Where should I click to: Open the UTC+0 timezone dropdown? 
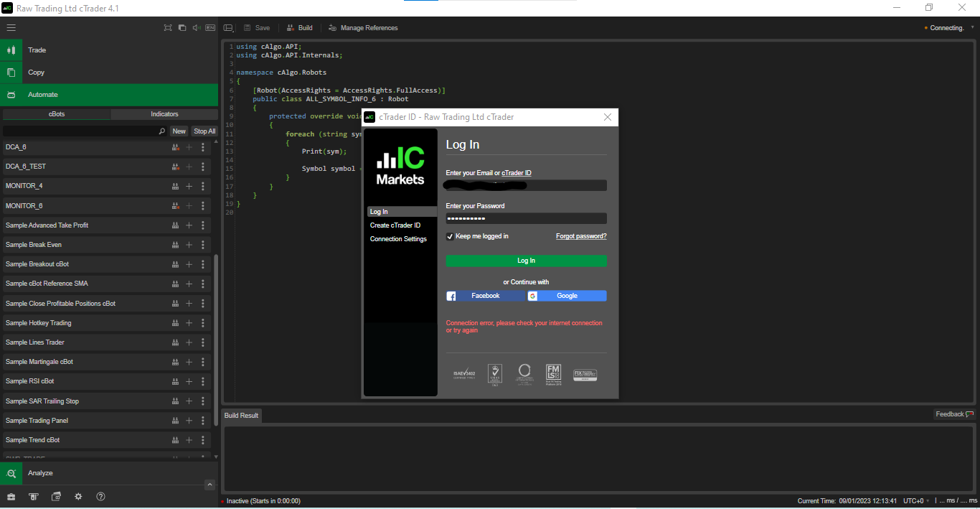tap(916, 501)
